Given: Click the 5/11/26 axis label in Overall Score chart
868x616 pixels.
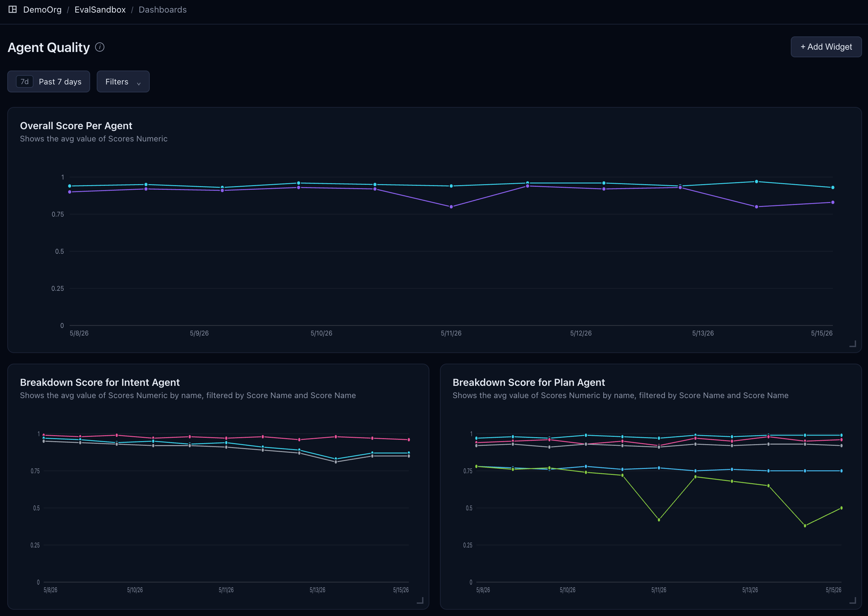Looking at the screenshot, I should click(x=451, y=333).
